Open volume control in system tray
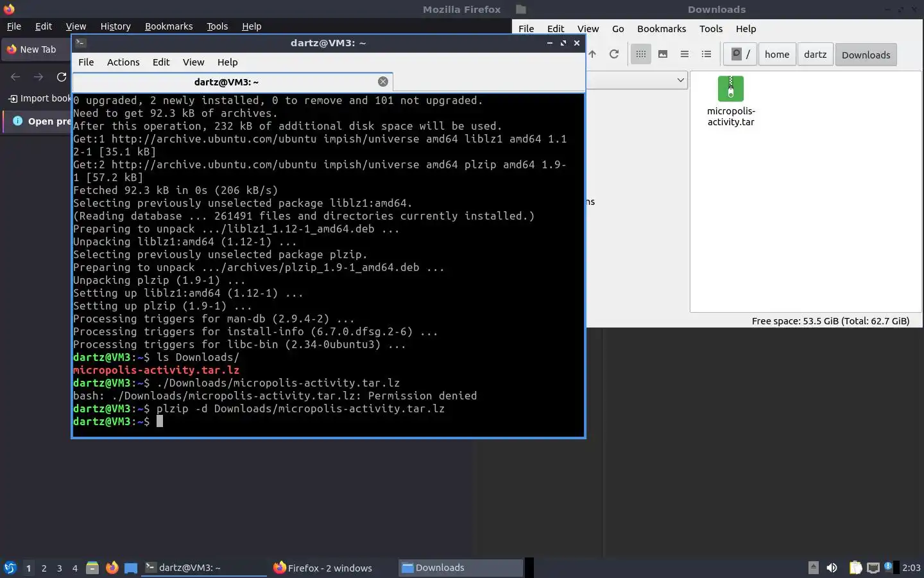The width and height of the screenshot is (924, 578). point(832,568)
